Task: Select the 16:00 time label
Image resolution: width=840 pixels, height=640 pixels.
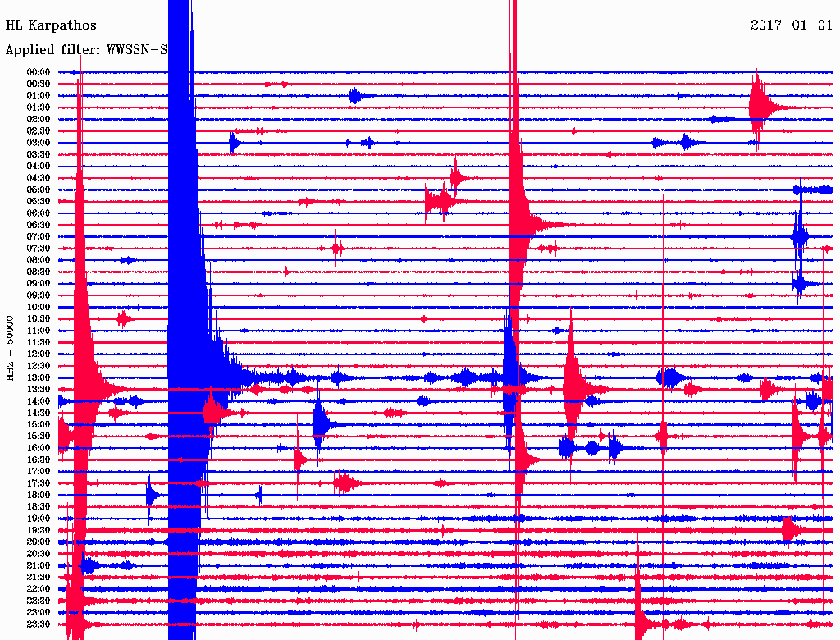Action: [x=39, y=448]
